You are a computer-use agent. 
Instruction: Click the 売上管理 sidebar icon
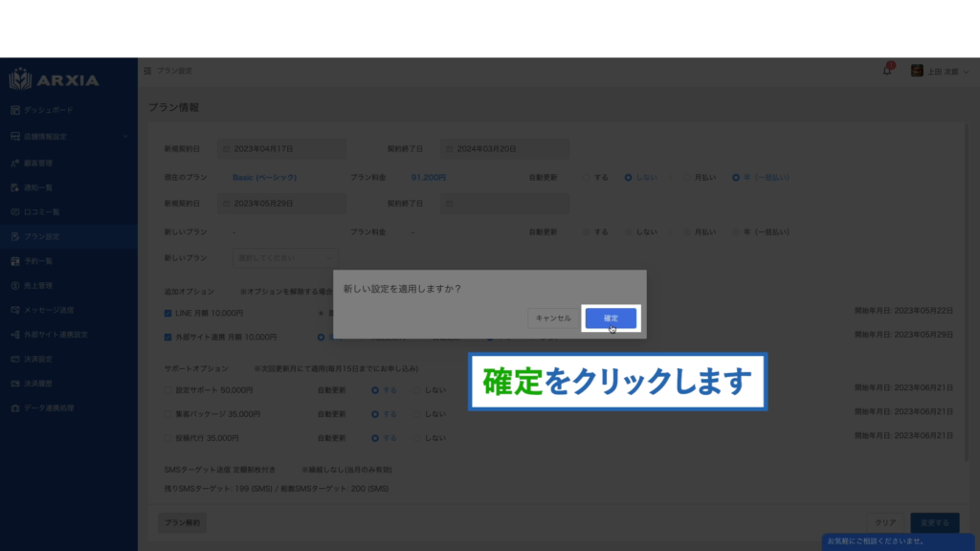(15, 285)
